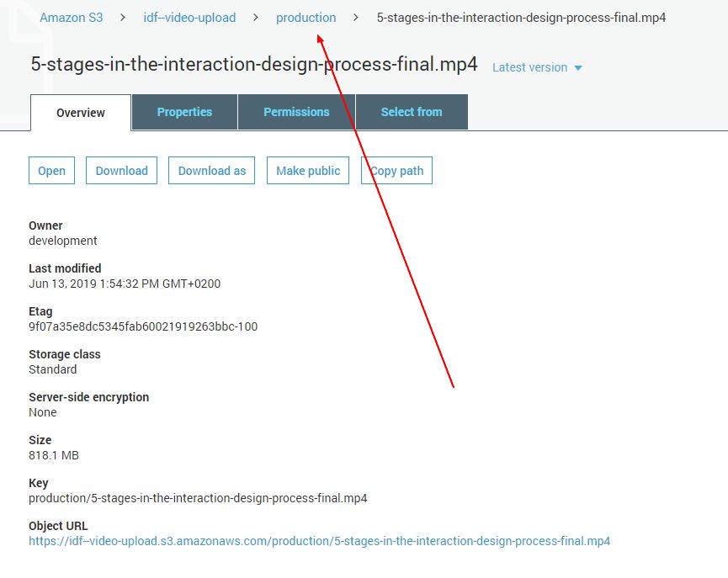Image resolution: width=728 pixels, height=578 pixels.
Task: Click the Key value production/5-stages… path
Action: tap(198, 498)
